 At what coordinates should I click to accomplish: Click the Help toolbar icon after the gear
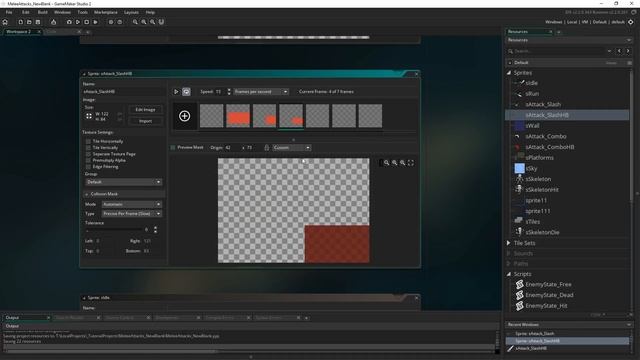pyautogui.click(x=120, y=22)
